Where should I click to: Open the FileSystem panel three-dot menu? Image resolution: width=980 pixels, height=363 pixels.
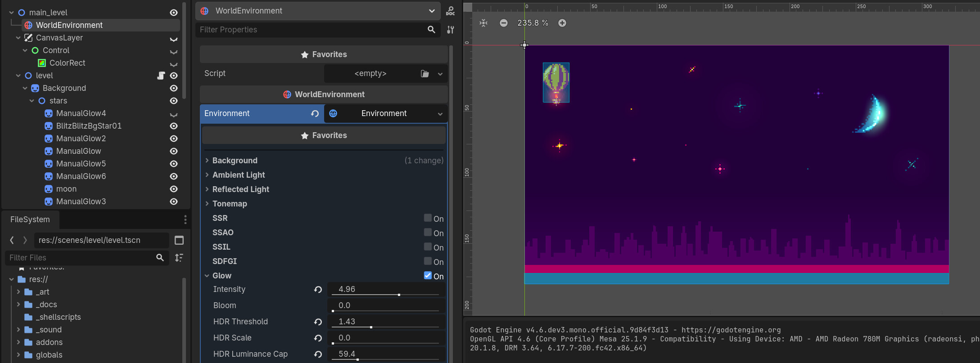[x=185, y=220]
